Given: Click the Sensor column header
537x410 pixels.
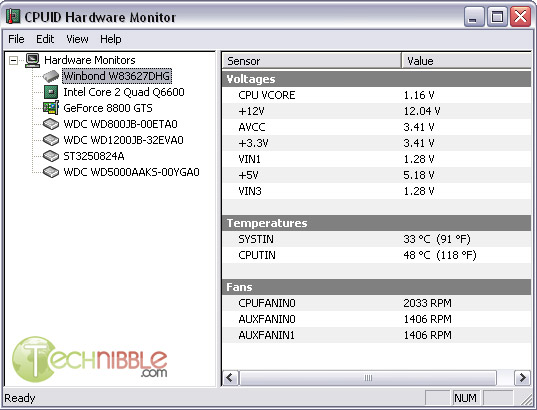Looking at the screenshot, I should pos(312,61).
